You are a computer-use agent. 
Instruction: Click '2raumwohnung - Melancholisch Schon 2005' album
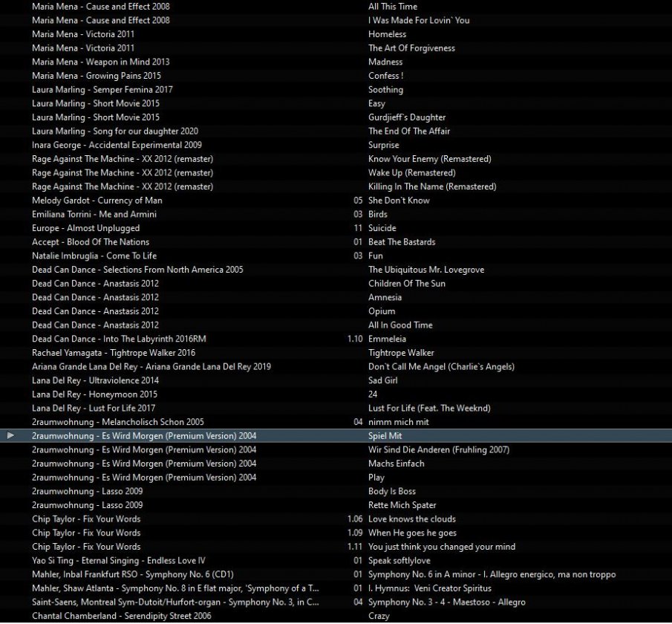pyautogui.click(x=118, y=422)
